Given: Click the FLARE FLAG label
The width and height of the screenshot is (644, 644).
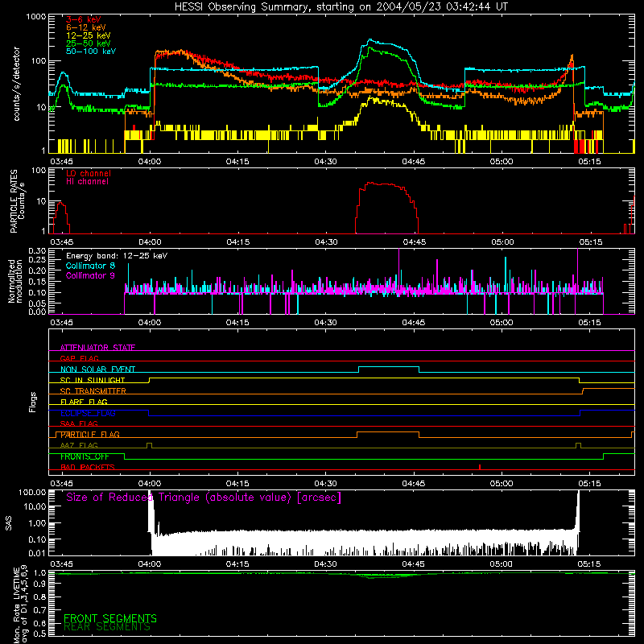Looking at the screenshot, I should click(x=84, y=402).
